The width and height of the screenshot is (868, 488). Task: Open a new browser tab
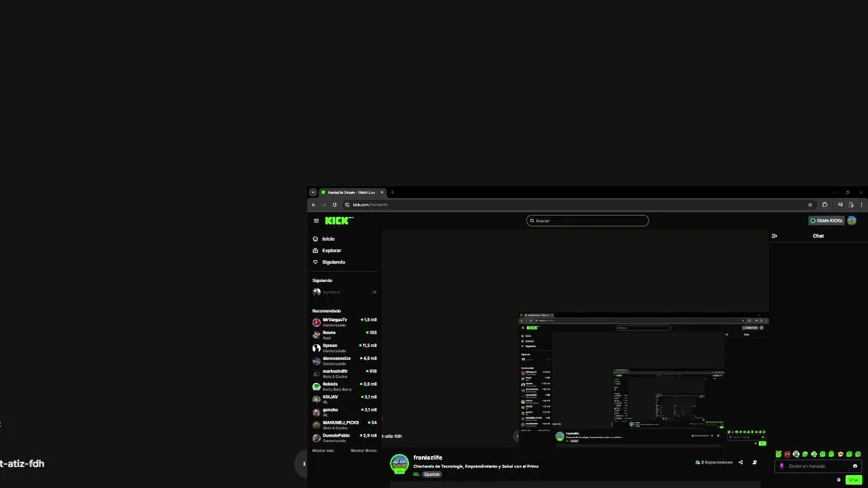(x=392, y=192)
